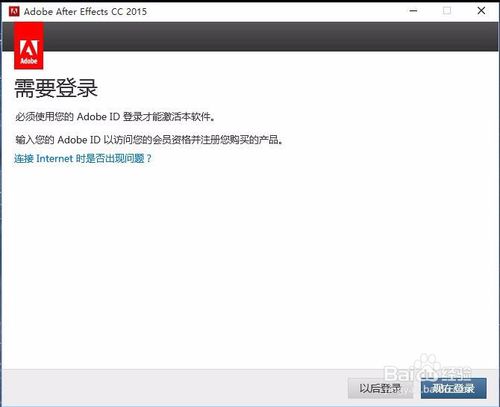Click the Adobe After Effects CC 2015 title text
Image resolution: width=500 pixels, height=407 pixels.
(x=85, y=12)
